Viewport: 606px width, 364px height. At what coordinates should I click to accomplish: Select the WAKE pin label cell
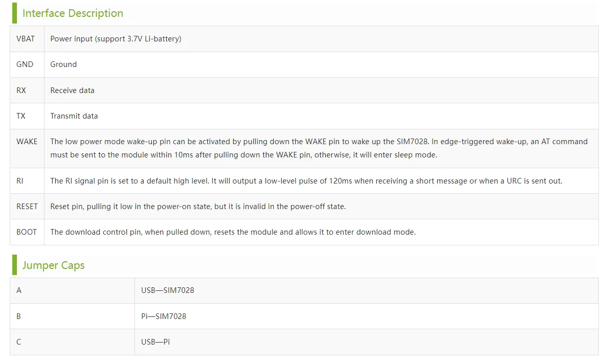[x=27, y=142]
